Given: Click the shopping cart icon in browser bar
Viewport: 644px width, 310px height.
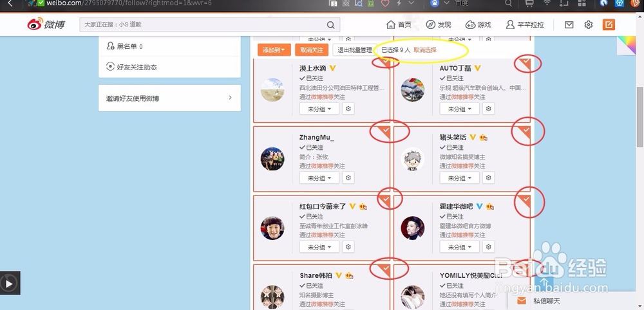Looking at the screenshot, I should click(530, 3).
